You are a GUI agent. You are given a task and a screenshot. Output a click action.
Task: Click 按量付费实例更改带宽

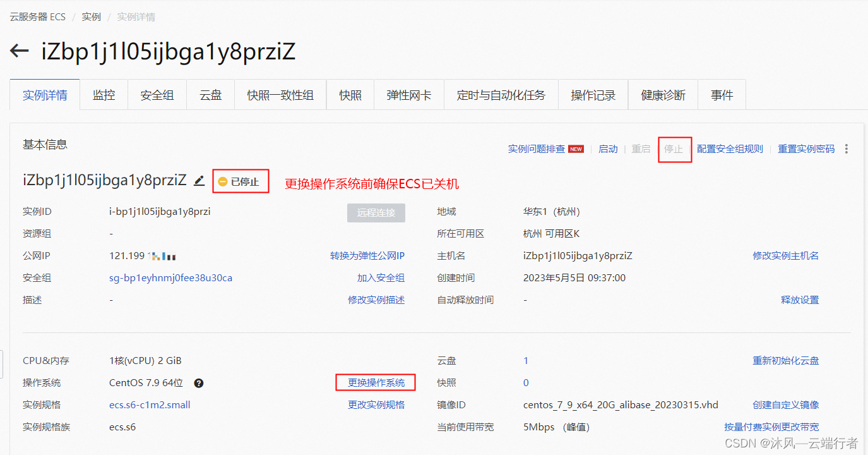771,427
